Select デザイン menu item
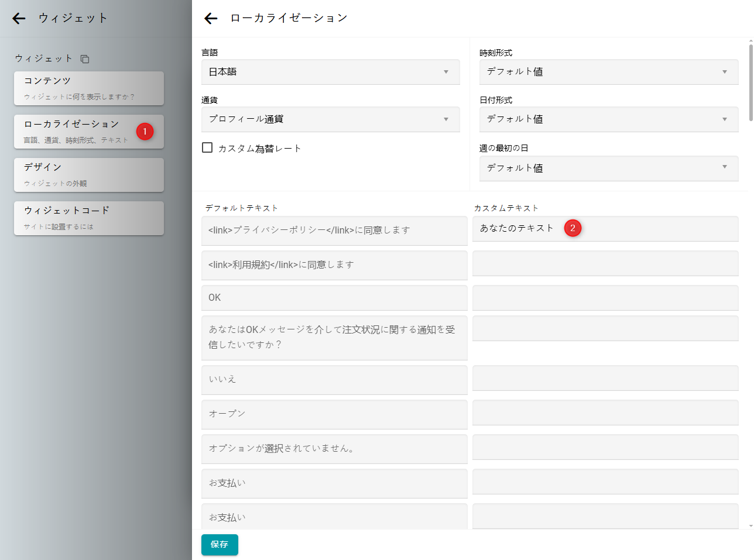This screenshot has width=754, height=560. pos(88,175)
